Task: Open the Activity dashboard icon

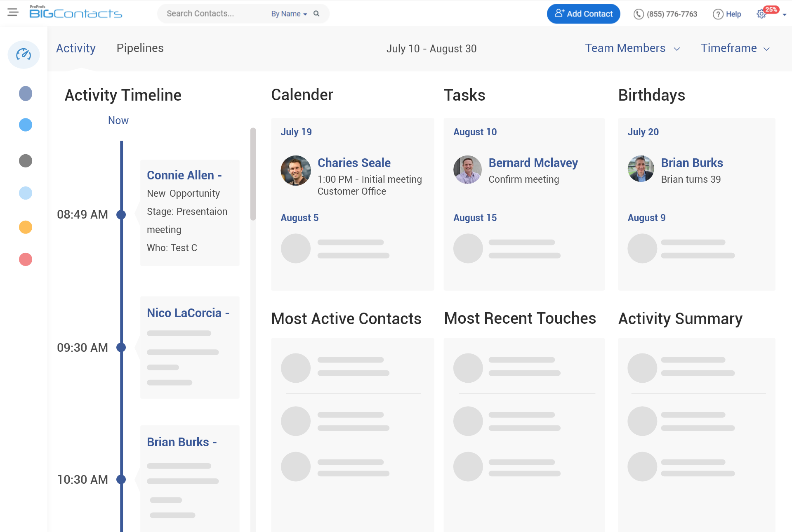Action: [x=24, y=54]
